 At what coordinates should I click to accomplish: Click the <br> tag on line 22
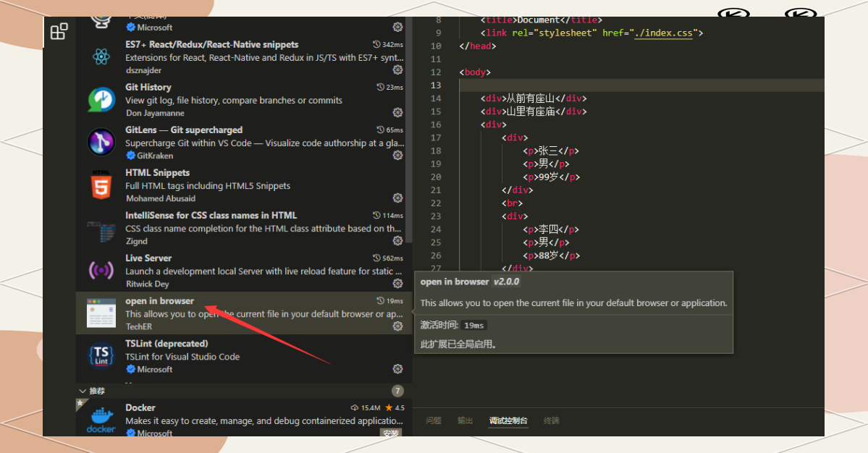(512, 203)
